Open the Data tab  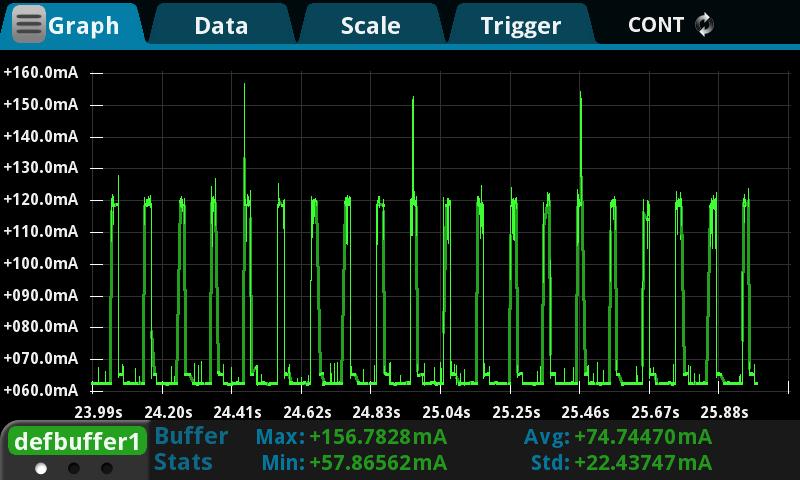(x=221, y=25)
